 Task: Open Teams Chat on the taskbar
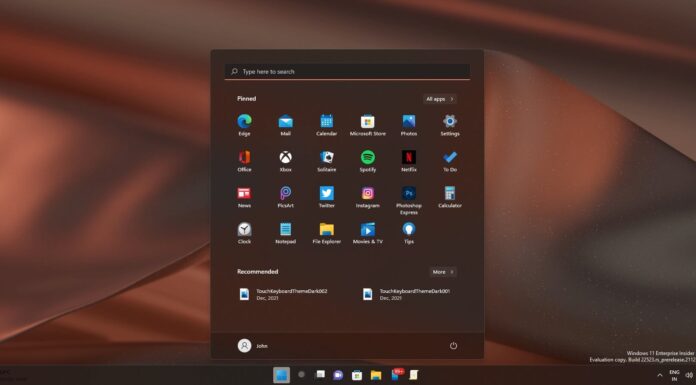click(338, 375)
